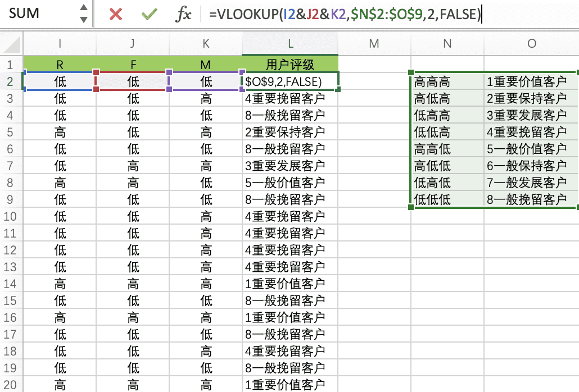Click cell N8 低高低
Image resolution: width=579 pixels, height=392 pixels.
point(447,183)
